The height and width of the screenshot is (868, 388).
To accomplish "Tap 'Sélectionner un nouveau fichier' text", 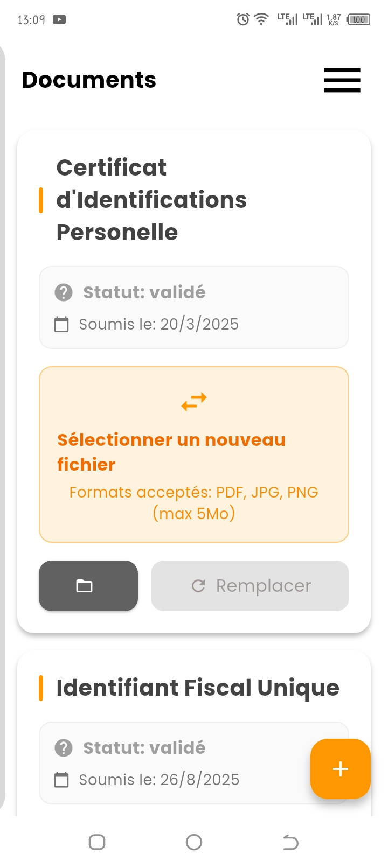I will 171,452.
